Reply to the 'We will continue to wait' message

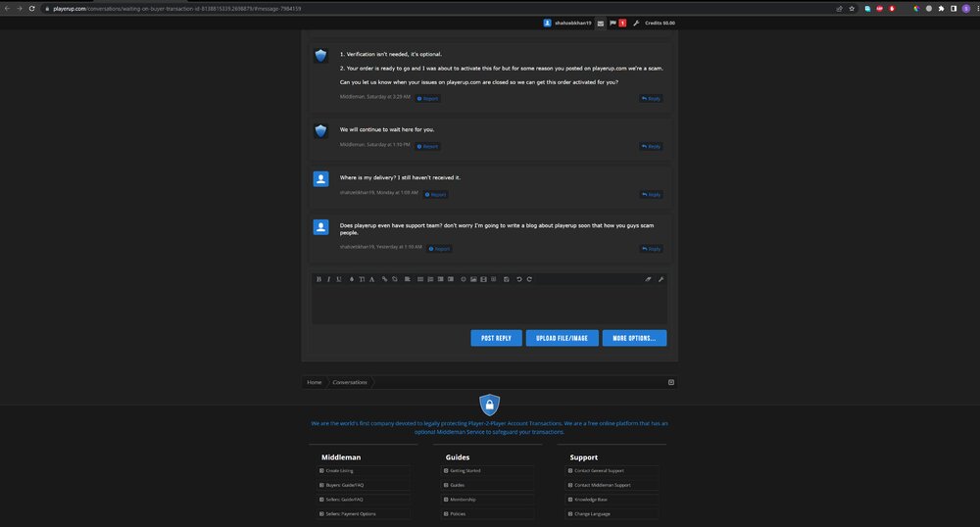(x=652, y=147)
